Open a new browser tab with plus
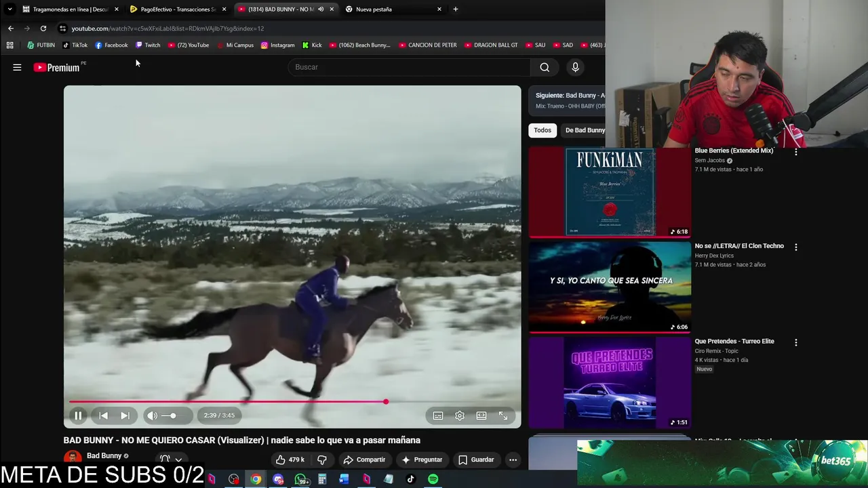 click(455, 9)
